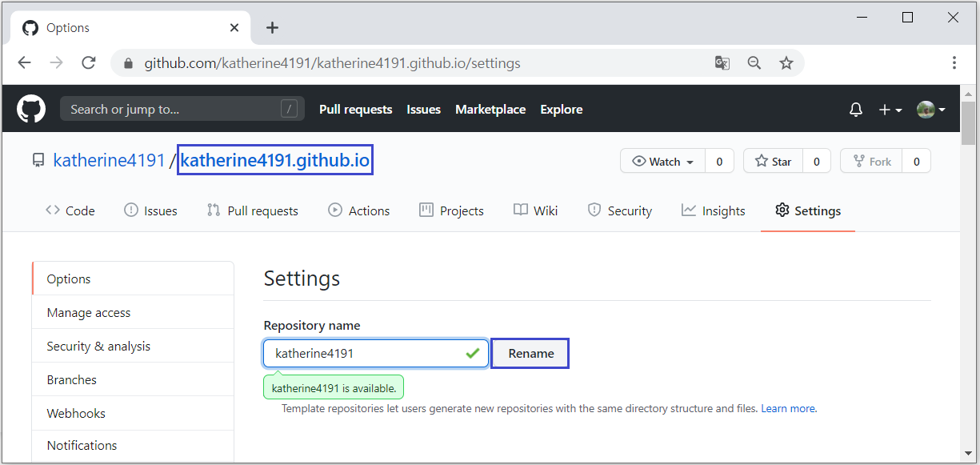The image size is (980, 465).
Task: Click the Star count of 0
Action: point(816,161)
